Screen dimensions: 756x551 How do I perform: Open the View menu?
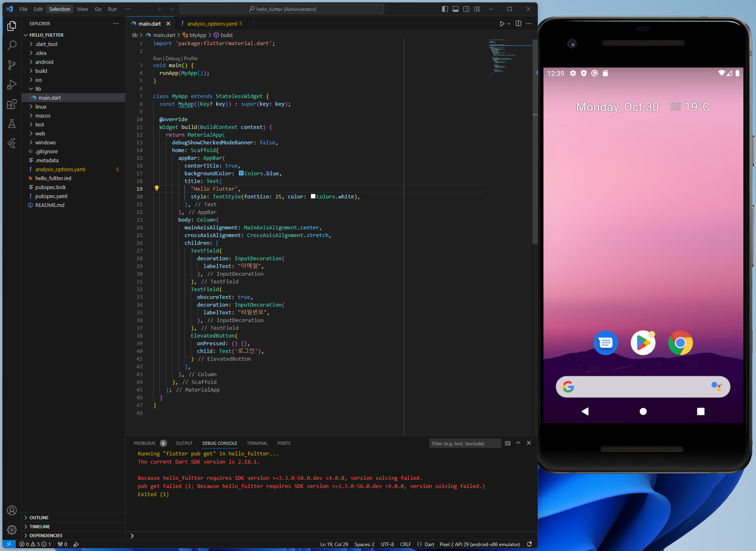pyautogui.click(x=83, y=9)
